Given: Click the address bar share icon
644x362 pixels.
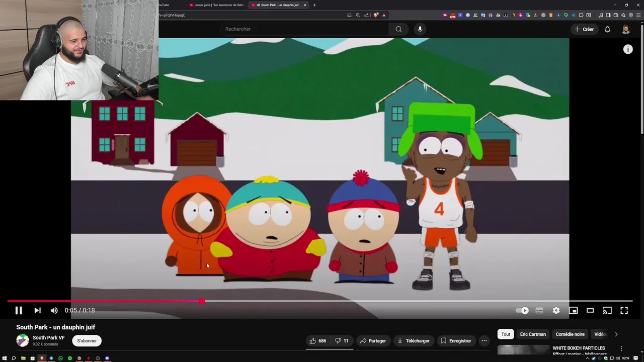Looking at the screenshot, I should [366, 15].
